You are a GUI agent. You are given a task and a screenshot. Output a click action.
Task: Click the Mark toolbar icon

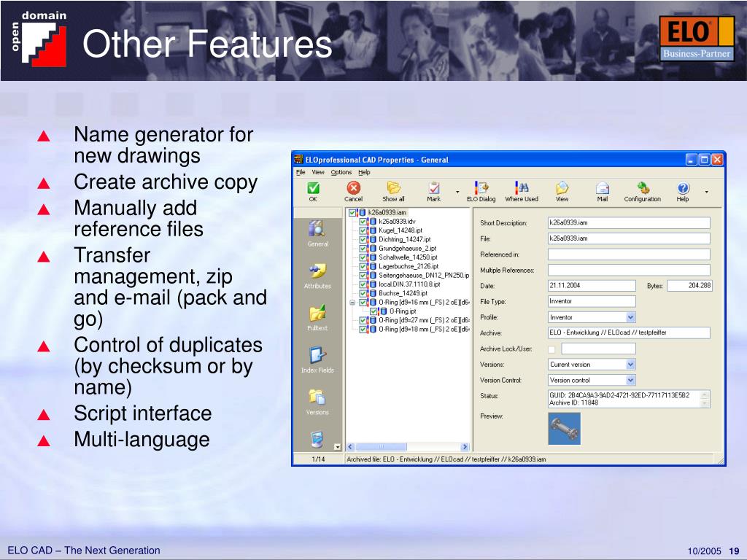coord(433,187)
